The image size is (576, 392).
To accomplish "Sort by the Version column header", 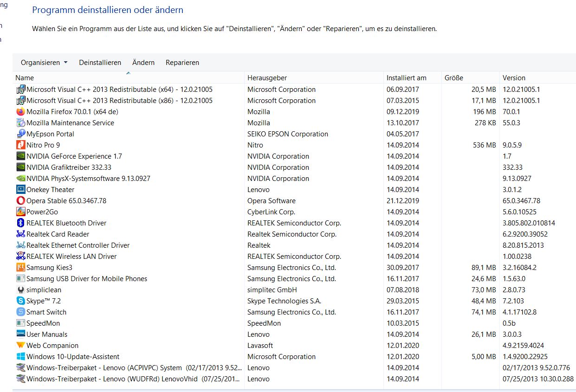I will click(x=538, y=77).
